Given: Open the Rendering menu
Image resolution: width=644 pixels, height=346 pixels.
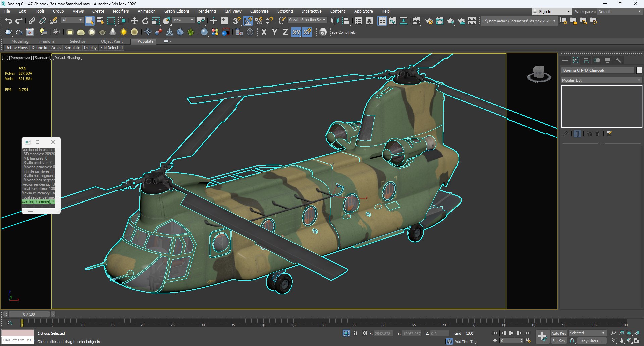Looking at the screenshot, I should pos(207,11).
